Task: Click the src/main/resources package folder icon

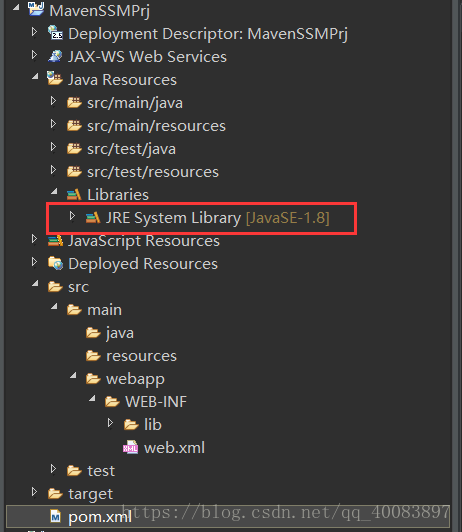Action: [x=74, y=125]
